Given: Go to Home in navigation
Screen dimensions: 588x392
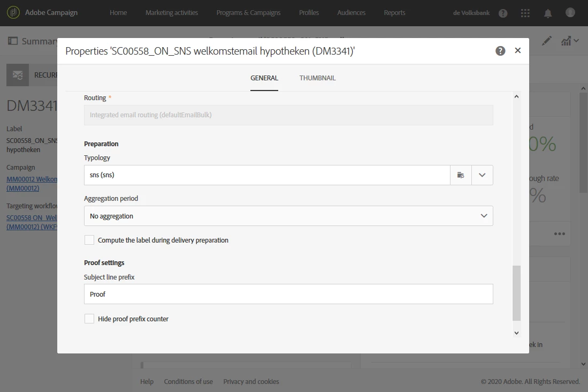Looking at the screenshot, I should click(118, 13).
